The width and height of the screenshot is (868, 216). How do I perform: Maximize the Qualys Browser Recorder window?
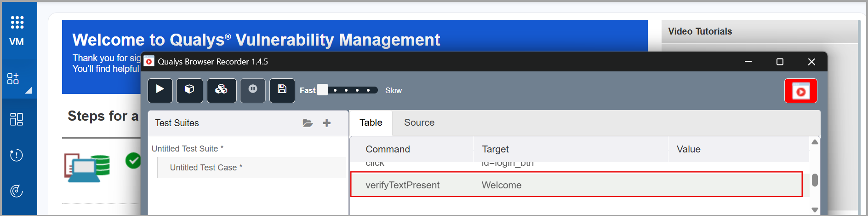pos(780,61)
